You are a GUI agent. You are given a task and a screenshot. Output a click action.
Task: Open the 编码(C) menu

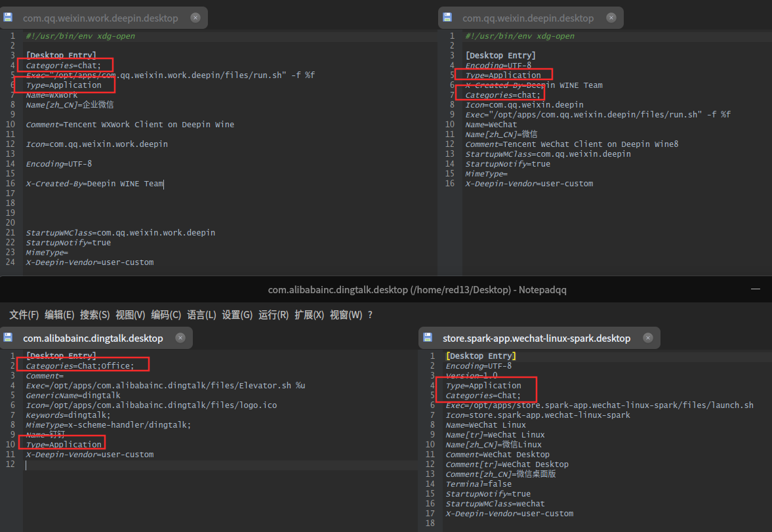pos(166,315)
